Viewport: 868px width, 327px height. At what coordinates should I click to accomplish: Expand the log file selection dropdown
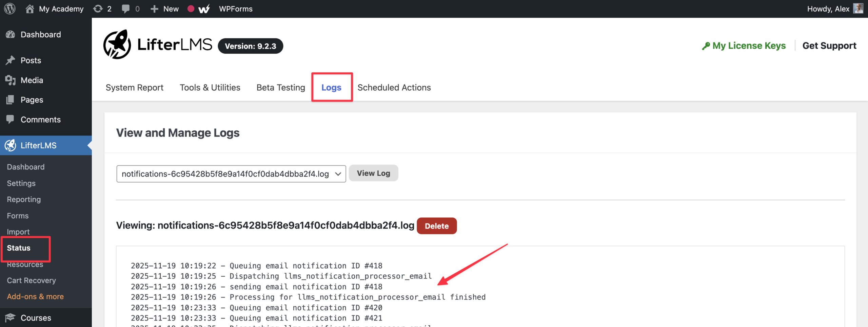231,174
